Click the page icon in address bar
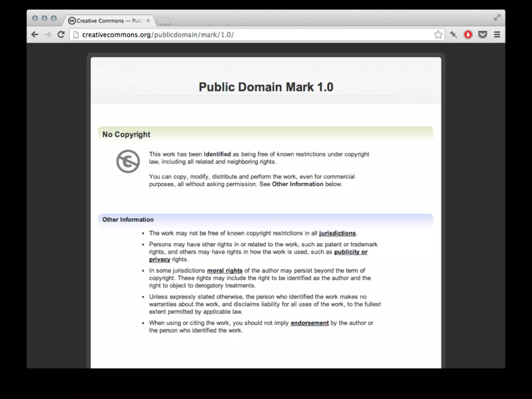The height and width of the screenshot is (399, 532). tap(76, 35)
